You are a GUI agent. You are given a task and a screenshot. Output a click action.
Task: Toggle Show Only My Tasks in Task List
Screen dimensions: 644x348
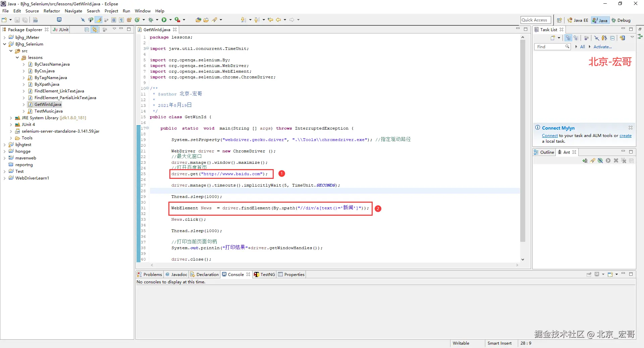pyautogui.click(x=604, y=38)
